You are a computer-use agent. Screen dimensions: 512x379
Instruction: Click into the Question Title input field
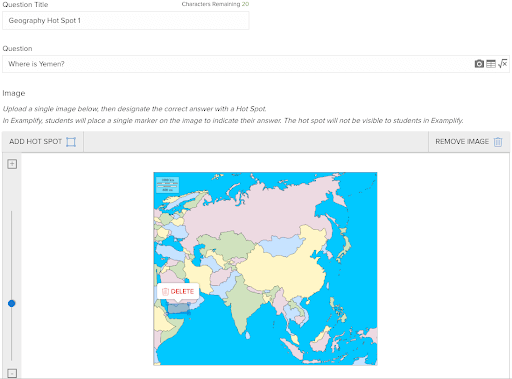click(126, 21)
